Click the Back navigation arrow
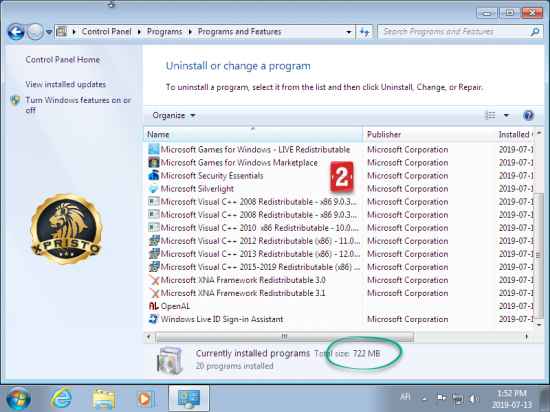The width and height of the screenshot is (550, 412). 16,32
